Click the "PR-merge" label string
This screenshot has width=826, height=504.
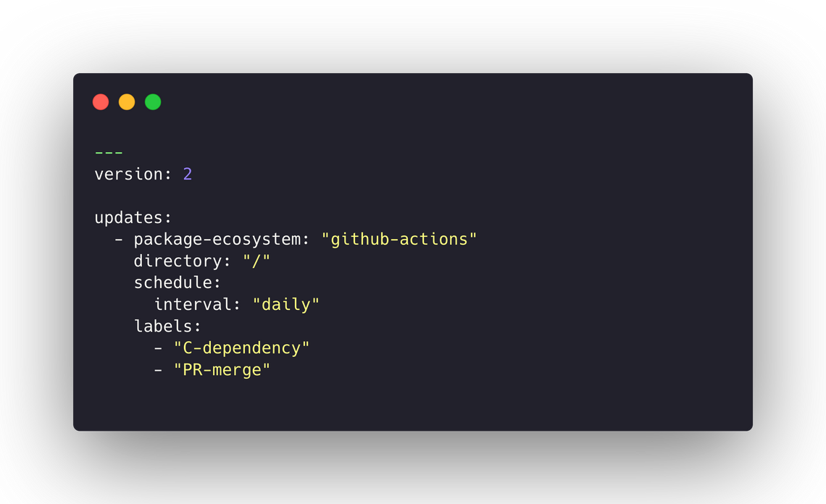coord(222,370)
